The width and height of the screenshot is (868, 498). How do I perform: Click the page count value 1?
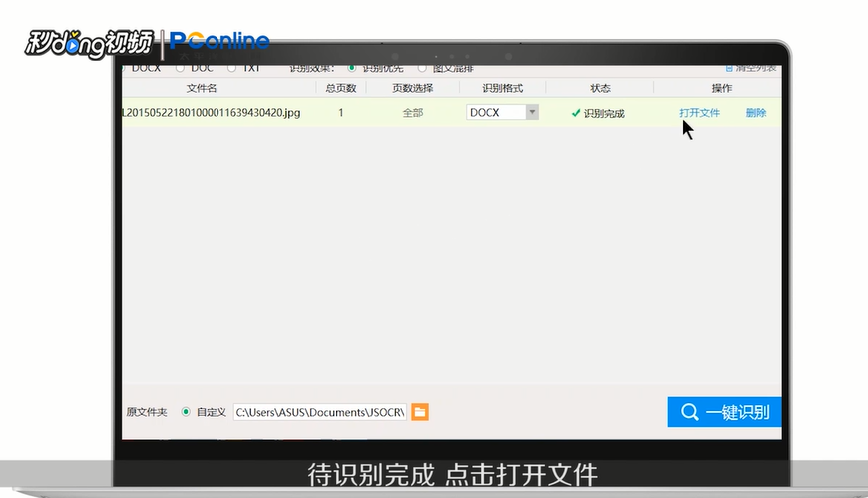pos(341,113)
